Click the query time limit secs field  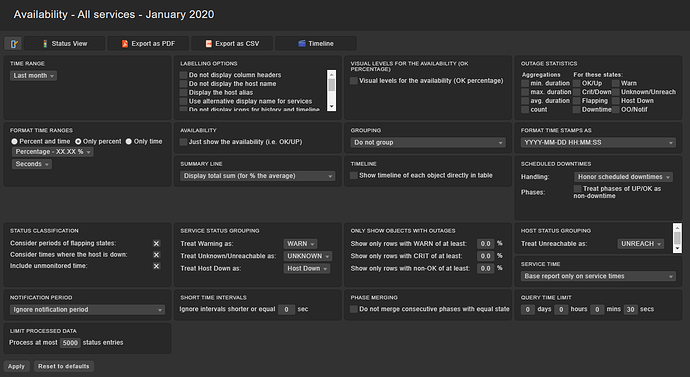(x=631, y=310)
